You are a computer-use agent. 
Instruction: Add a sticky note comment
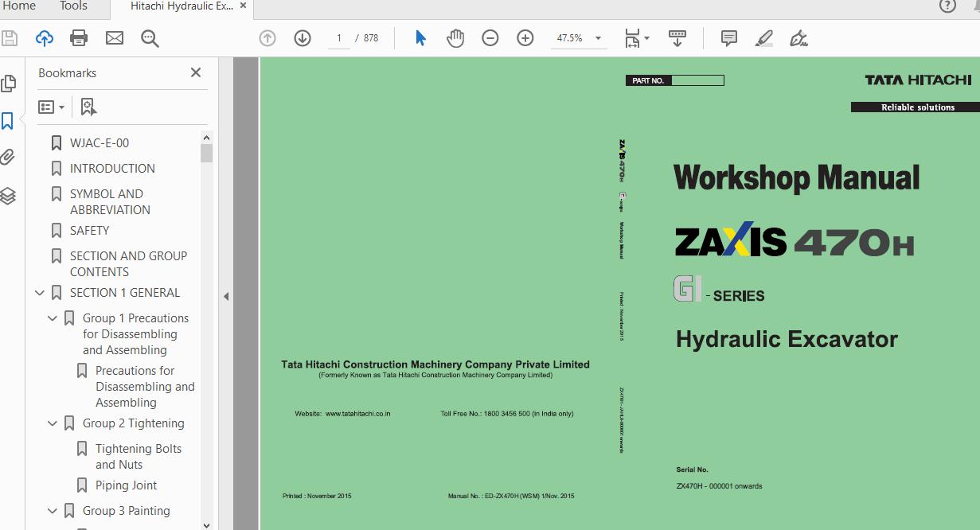(727, 37)
